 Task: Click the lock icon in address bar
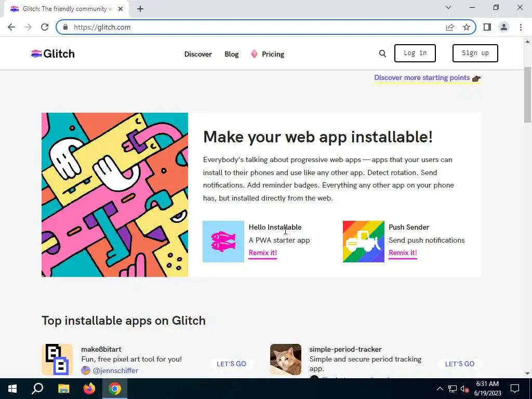click(66, 27)
